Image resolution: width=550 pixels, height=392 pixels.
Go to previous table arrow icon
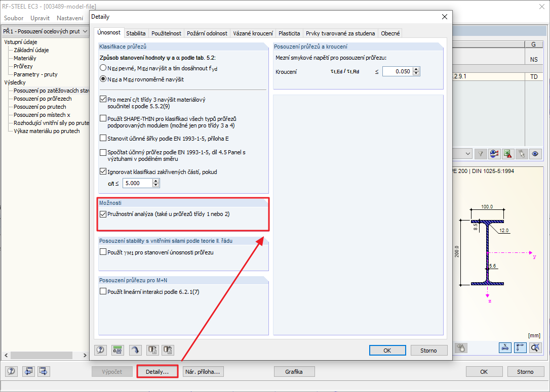coord(28,371)
